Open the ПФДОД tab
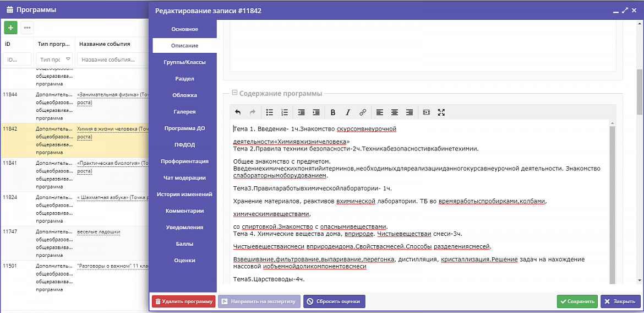The height and width of the screenshot is (313, 644). 185,144
